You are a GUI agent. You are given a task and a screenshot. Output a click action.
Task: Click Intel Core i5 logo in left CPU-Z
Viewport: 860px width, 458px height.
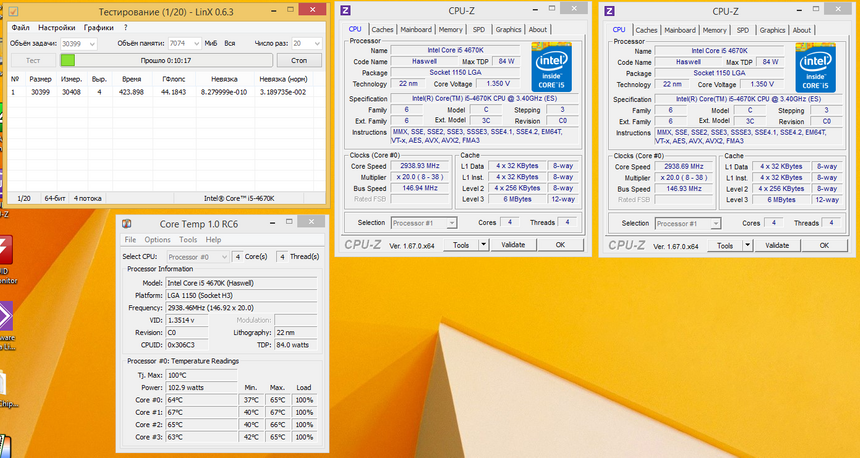point(551,67)
